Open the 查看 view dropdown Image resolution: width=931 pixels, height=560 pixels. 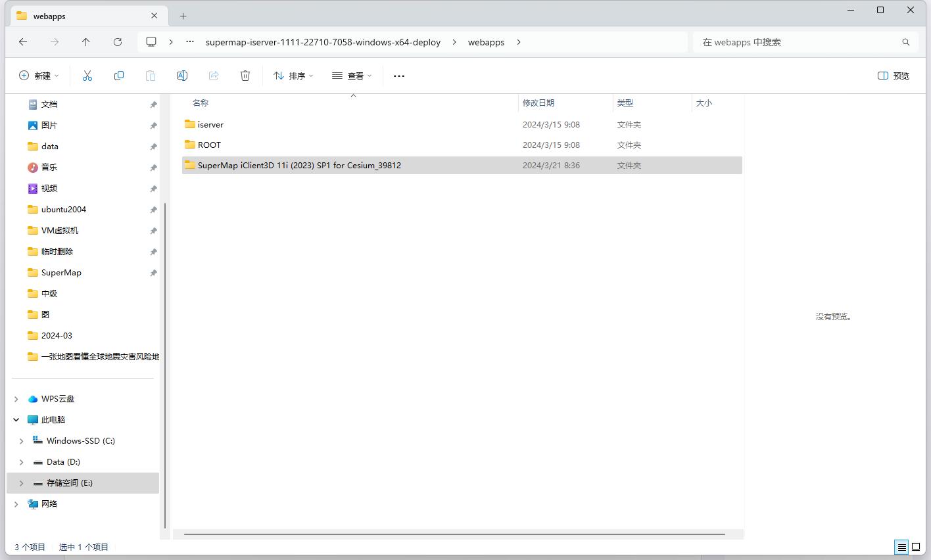352,76
